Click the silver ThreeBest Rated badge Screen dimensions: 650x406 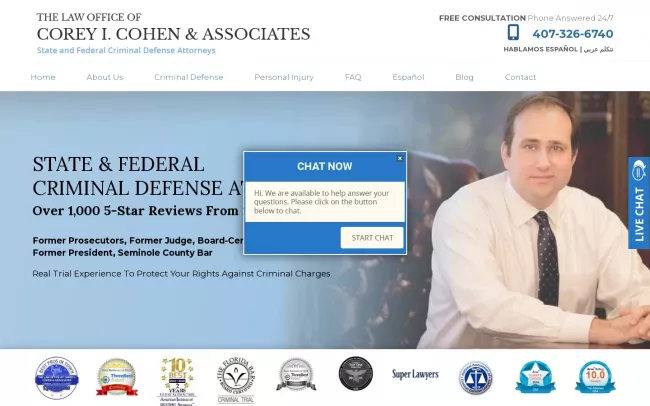(296, 374)
